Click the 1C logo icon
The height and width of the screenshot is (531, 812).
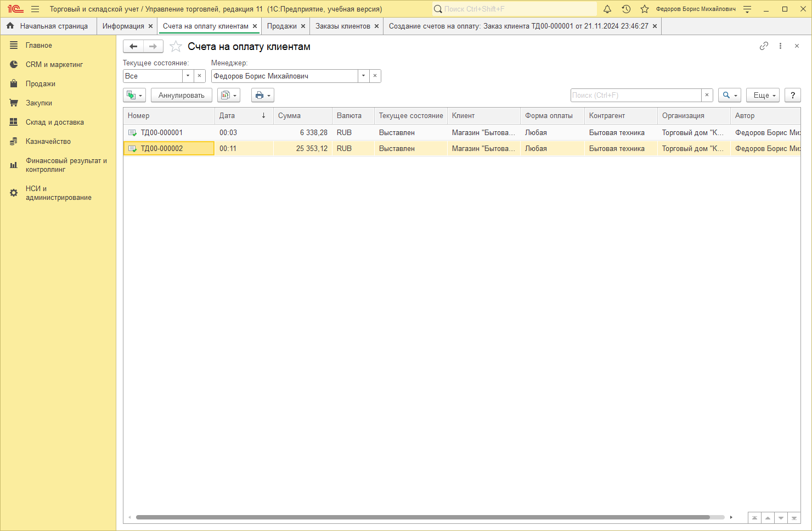point(15,9)
